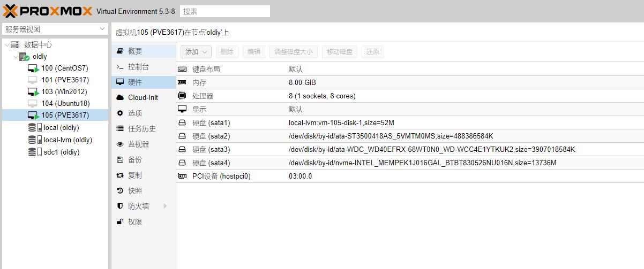The width and height of the screenshot is (644, 269).
Task: Click the keyboard icon for 键盘布局
Action: (x=182, y=70)
